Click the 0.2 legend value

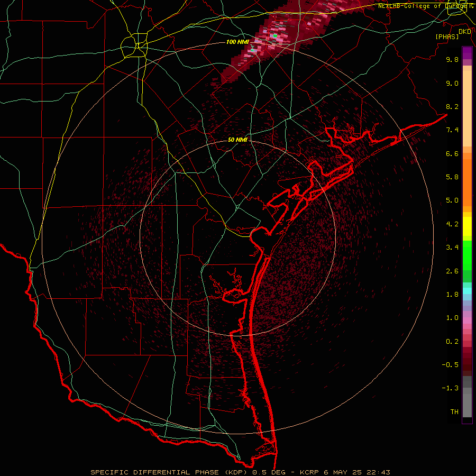tap(452, 342)
